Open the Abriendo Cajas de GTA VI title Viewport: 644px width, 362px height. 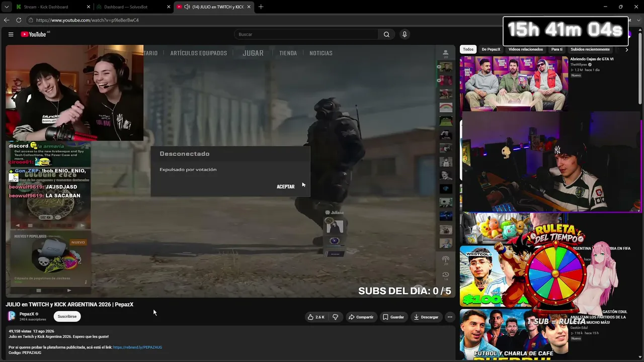(x=592, y=59)
